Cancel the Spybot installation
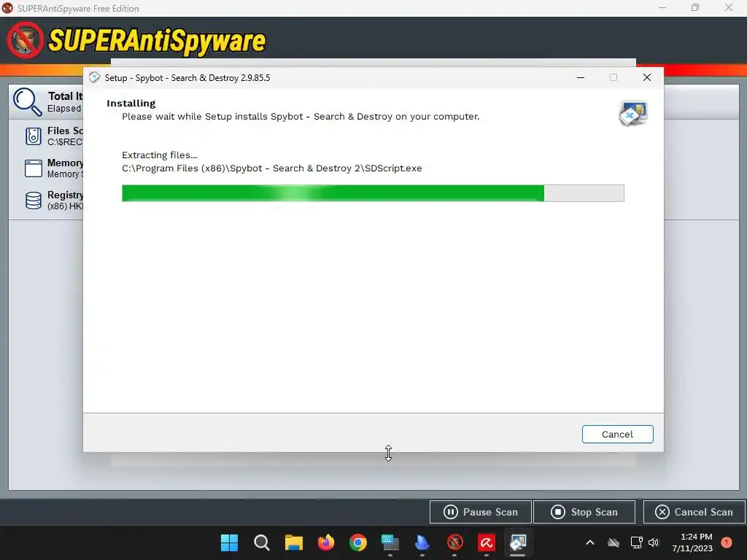 tap(617, 435)
